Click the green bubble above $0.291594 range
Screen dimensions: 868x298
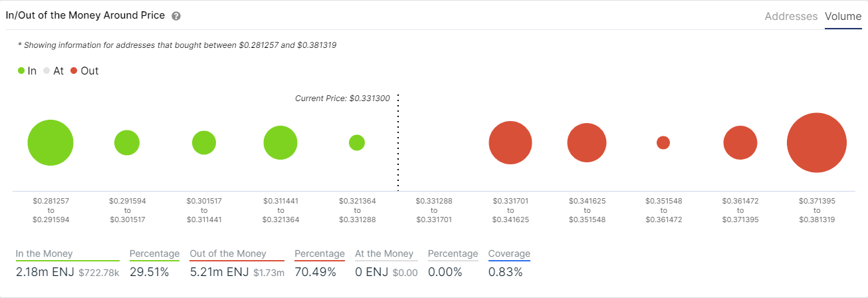(127, 142)
